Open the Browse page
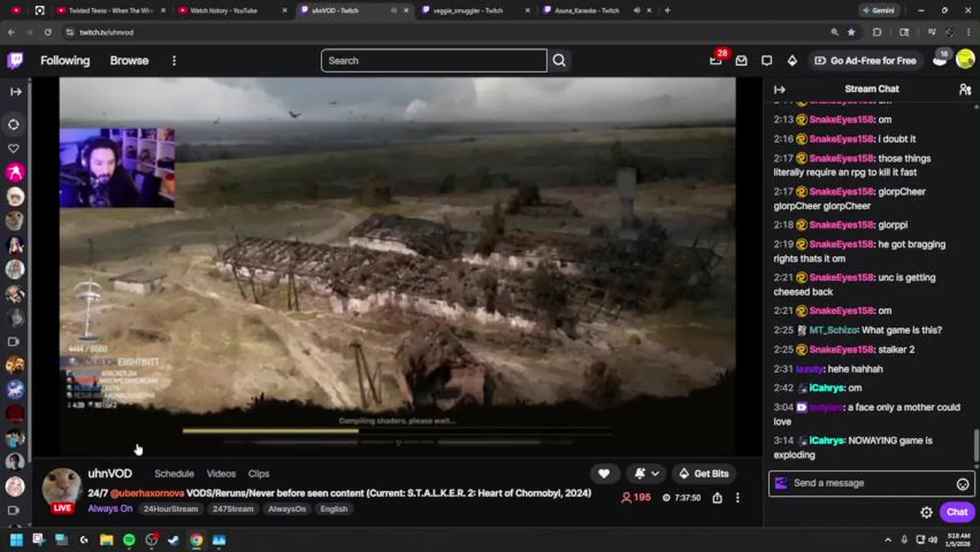The image size is (980, 552). pos(129,61)
